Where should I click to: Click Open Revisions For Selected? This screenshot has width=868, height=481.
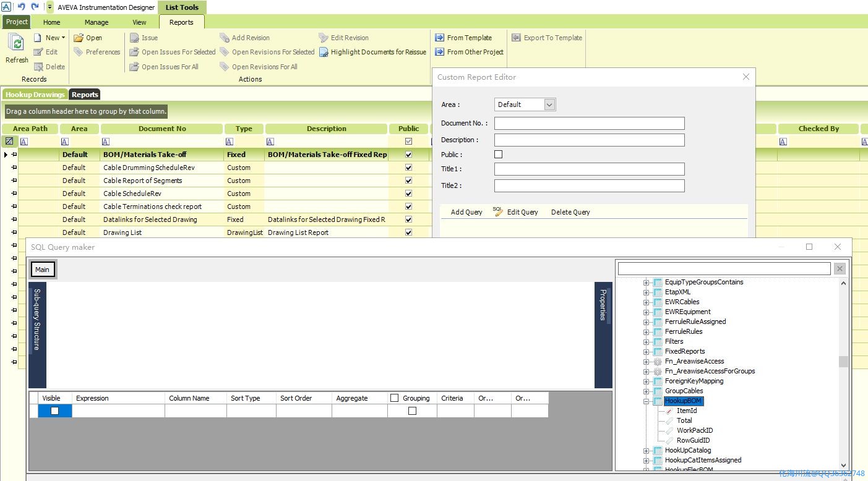tap(267, 52)
